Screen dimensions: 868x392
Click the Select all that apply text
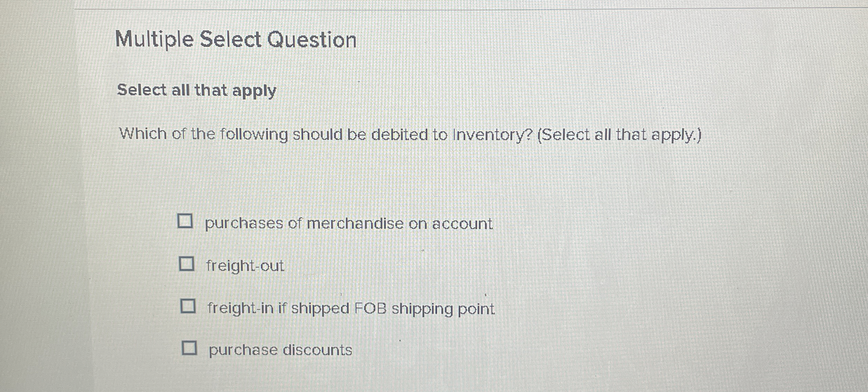coord(196,92)
